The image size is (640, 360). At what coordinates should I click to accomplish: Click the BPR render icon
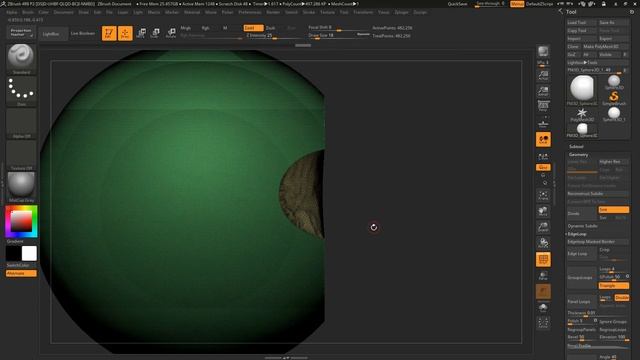pyautogui.click(x=543, y=51)
